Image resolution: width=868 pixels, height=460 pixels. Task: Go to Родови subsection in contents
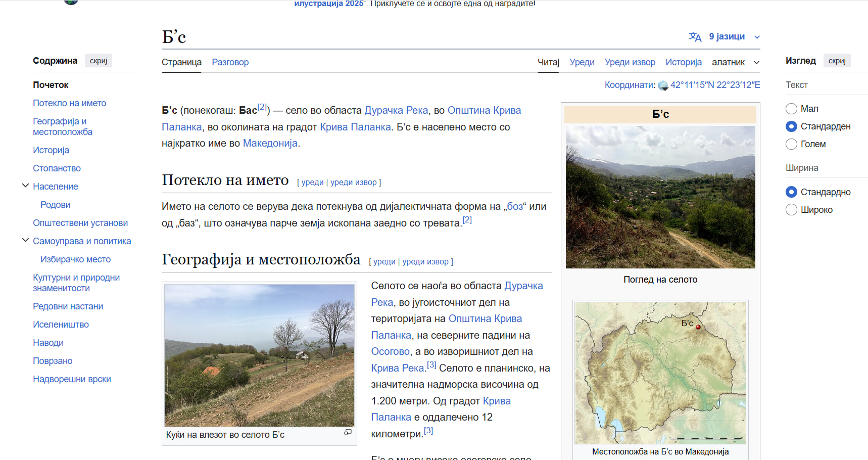[x=56, y=205]
